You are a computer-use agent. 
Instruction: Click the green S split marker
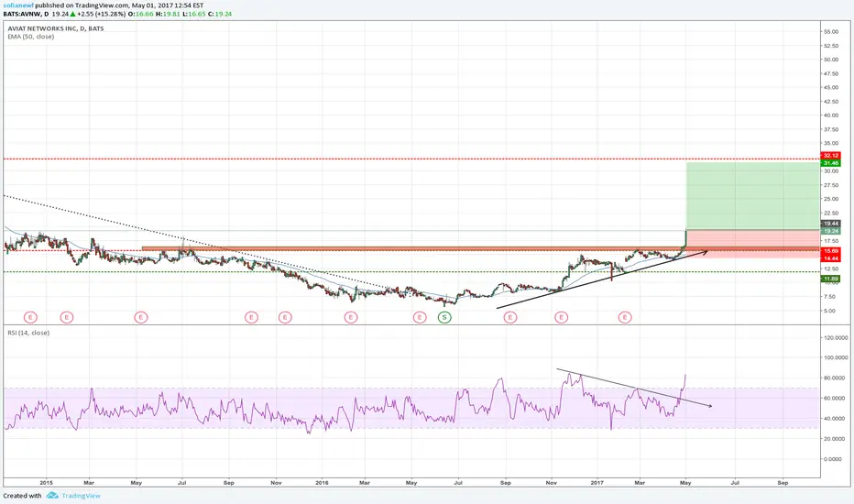coord(444,317)
